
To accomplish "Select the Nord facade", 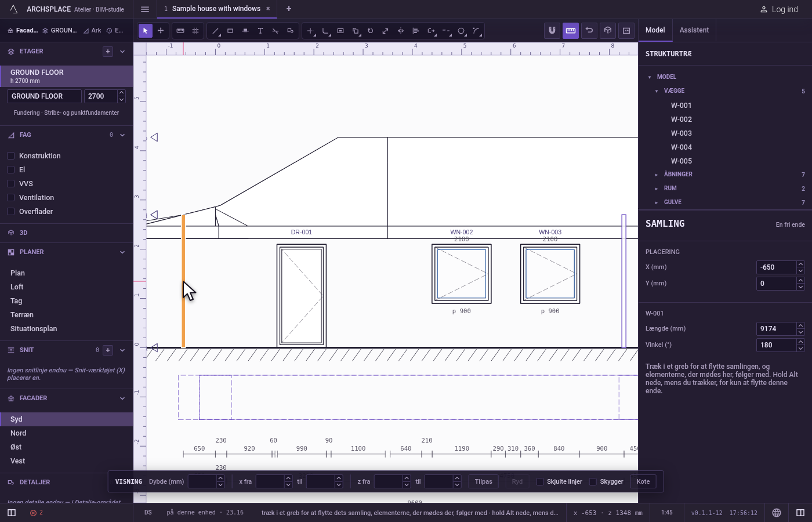I will (x=67, y=433).
